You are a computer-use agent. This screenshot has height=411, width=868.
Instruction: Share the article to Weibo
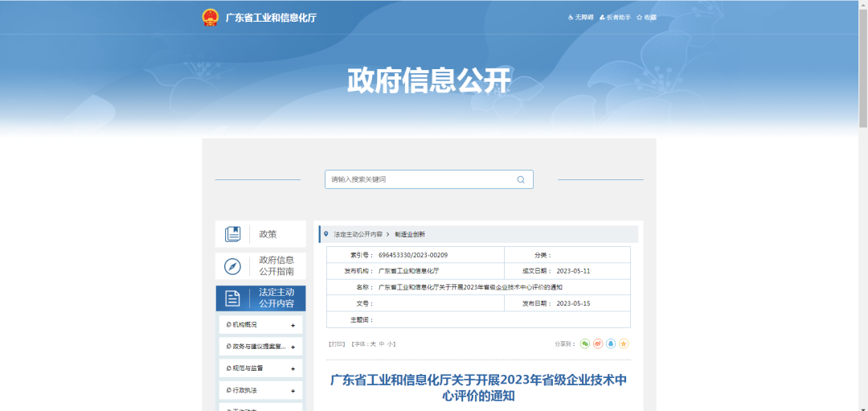(x=598, y=344)
